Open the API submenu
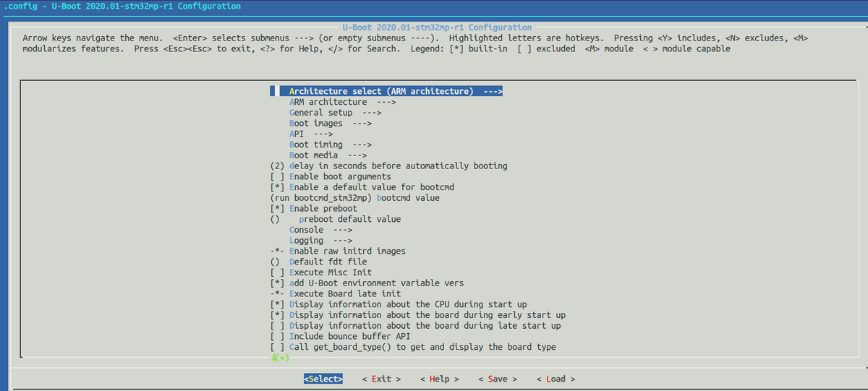The height and width of the screenshot is (391, 868). coord(311,134)
